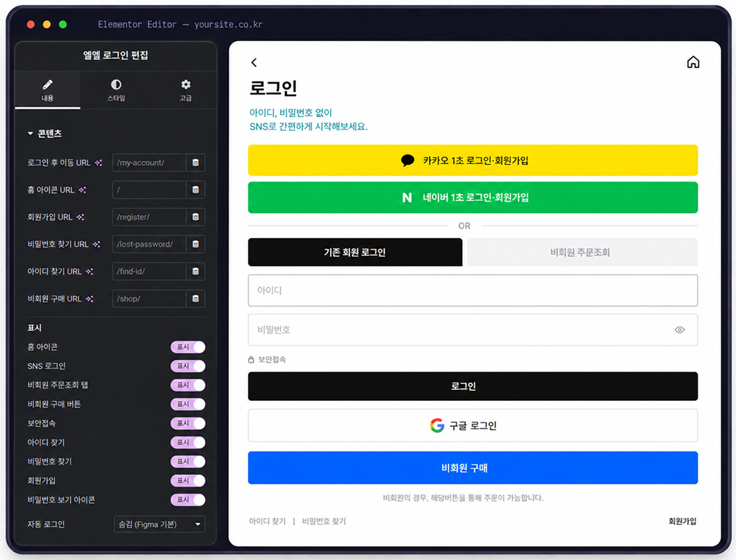Click 카카오 1초 로그인·회원가입 button
The height and width of the screenshot is (560, 736).
473,160
